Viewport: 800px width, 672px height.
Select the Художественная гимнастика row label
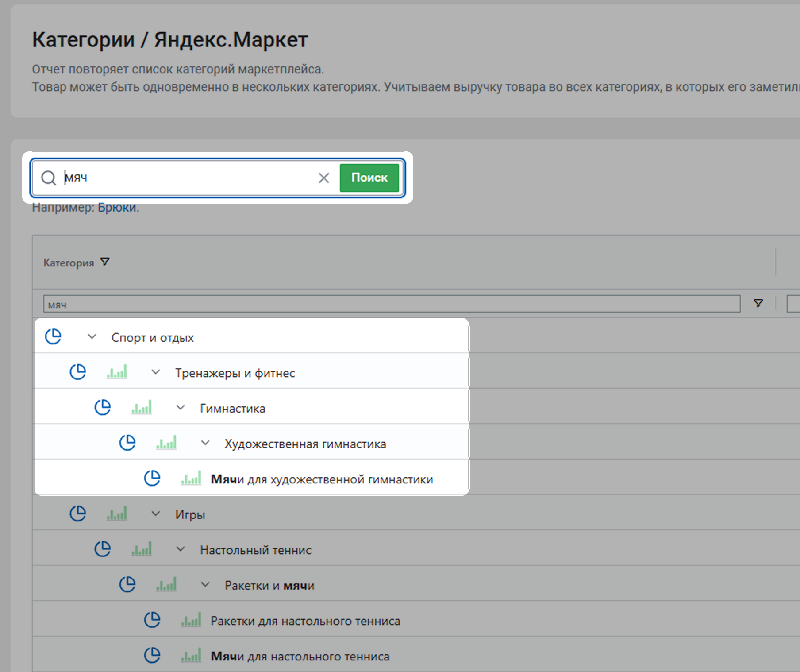[305, 444]
